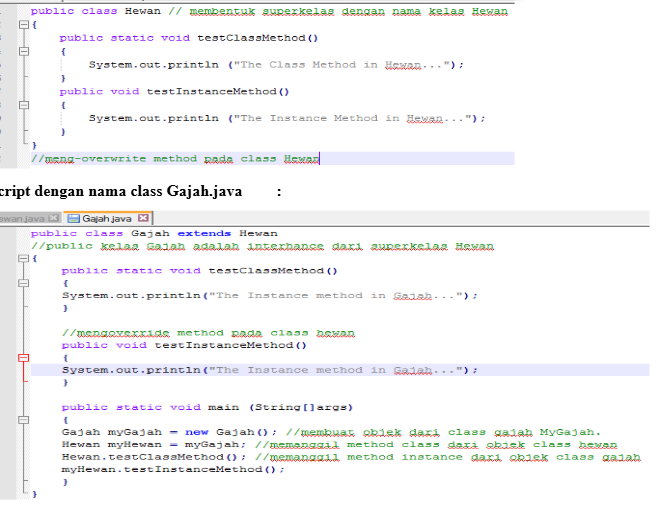Switch to the Hewan.java tab

click(x=22, y=218)
